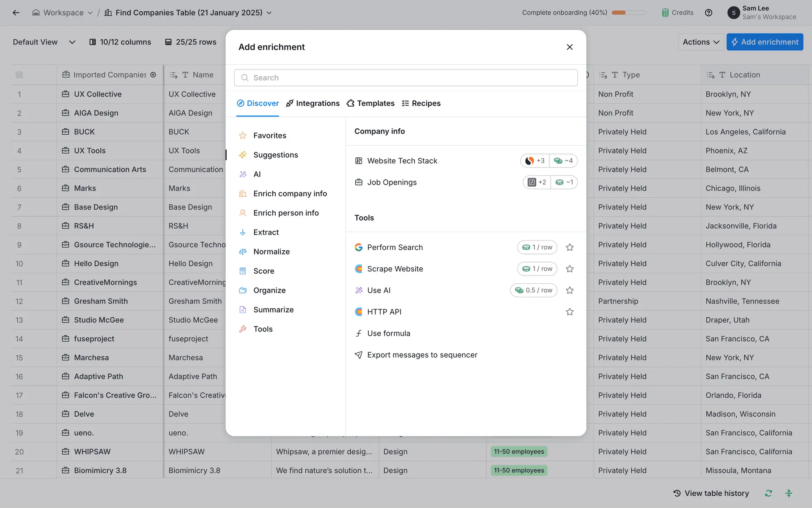
Task: Expand the Default View dropdown
Action: 72,42
